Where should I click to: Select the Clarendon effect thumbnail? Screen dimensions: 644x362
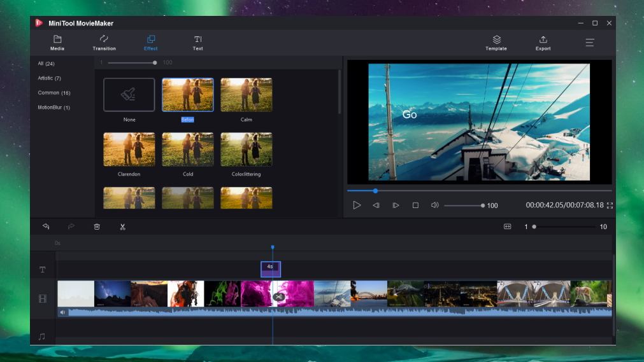click(129, 150)
